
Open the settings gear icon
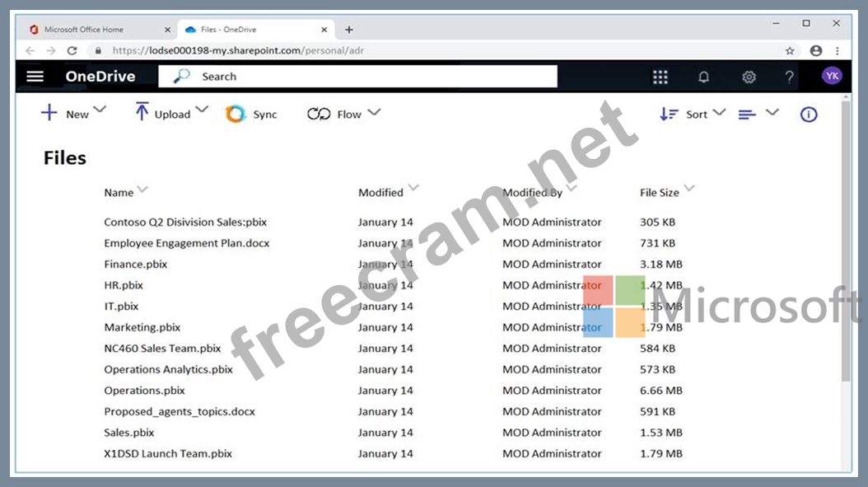[x=749, y=77]
